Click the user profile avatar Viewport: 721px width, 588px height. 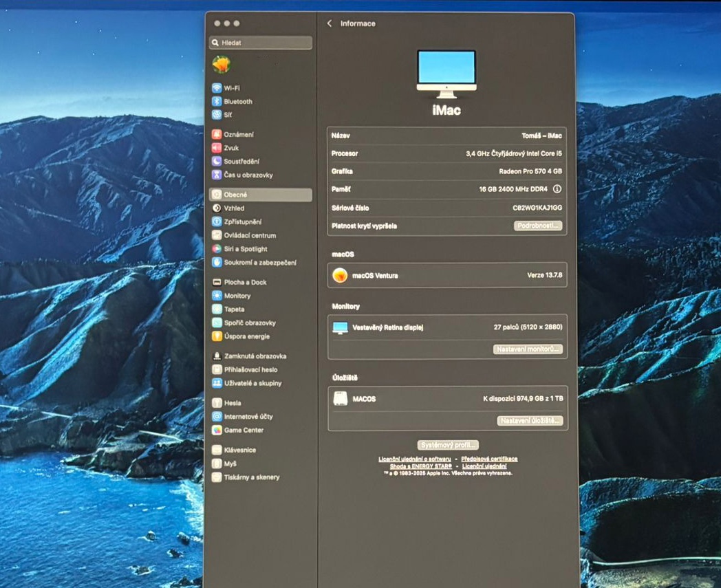221,65
